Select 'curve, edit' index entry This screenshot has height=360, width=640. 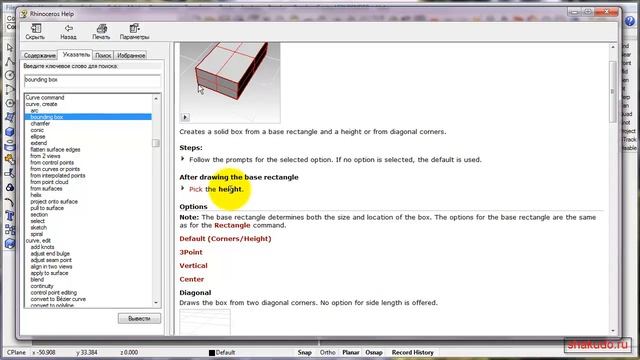pos(38,241)
